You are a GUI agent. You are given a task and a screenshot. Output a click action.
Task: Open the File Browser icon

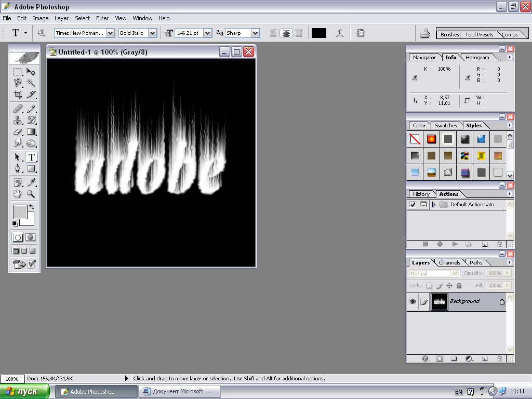click(x=425, y=33)
